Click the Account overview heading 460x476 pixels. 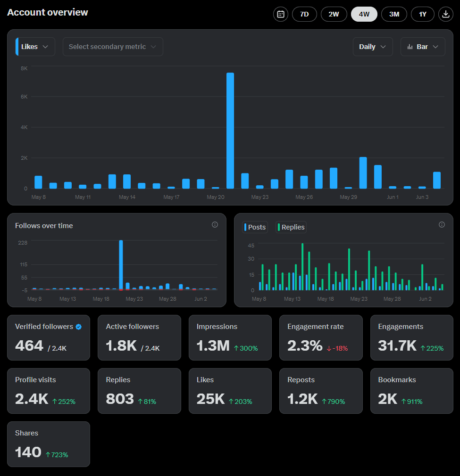coord(47,12)
